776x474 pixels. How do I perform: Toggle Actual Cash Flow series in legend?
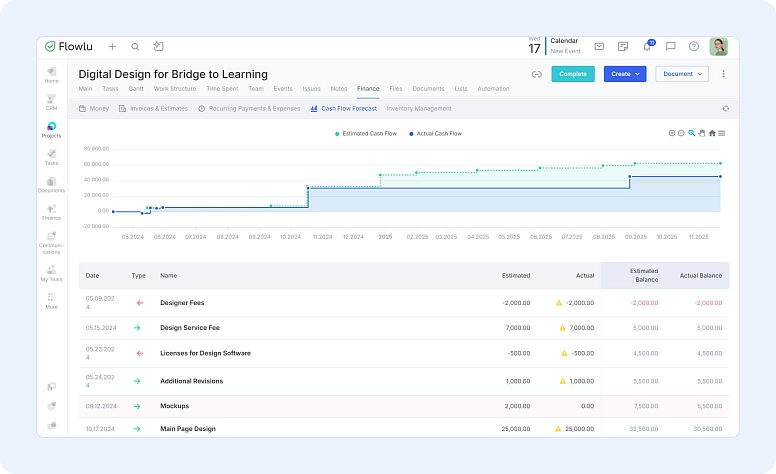pyautogui.click(x=435, y=133)
